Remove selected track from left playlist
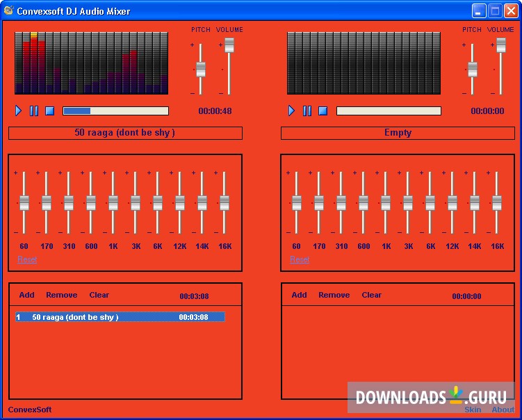 [62, 295]
